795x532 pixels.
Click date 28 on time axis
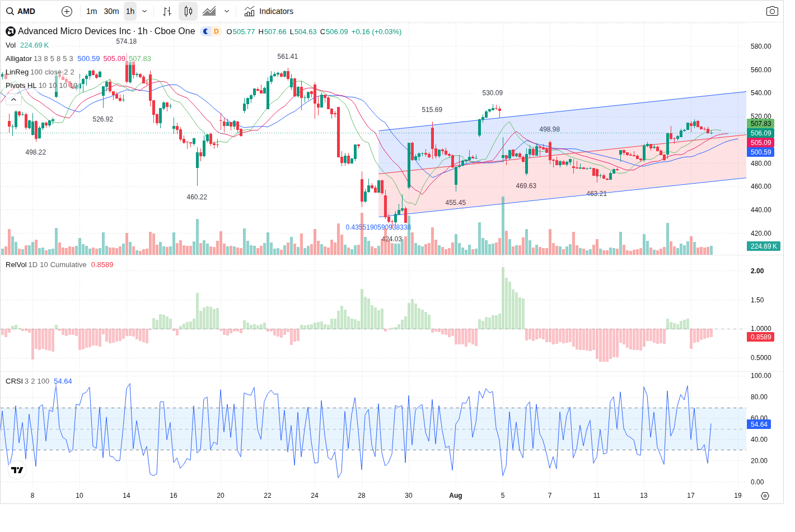coord(362,496)
